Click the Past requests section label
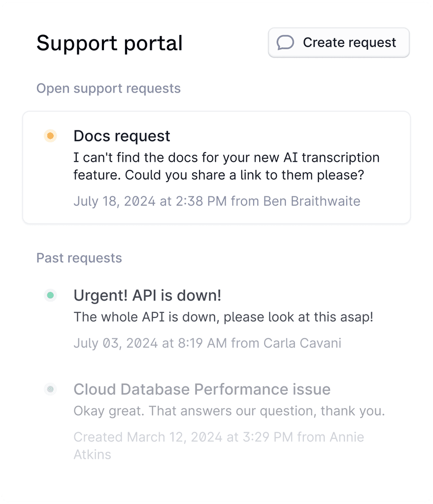This screenshot has height=504, width=433. point(79,258)
